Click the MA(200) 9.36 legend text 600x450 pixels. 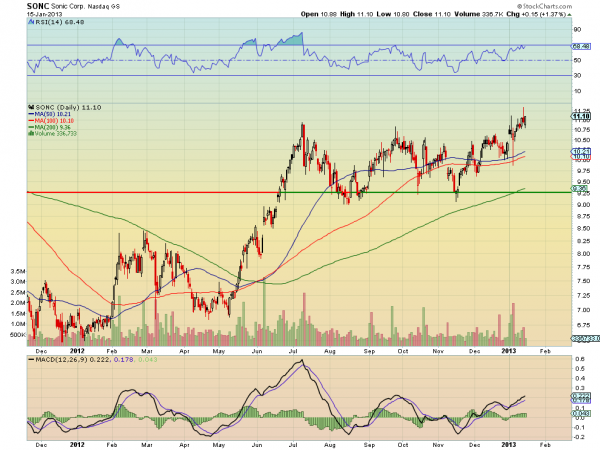(53, 127)
